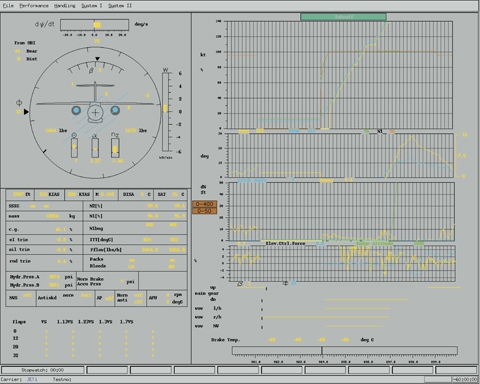Click the 'NWS' status cell
Image resolution: width=480 pixels, height=384 pixels.
pos(21,298)
